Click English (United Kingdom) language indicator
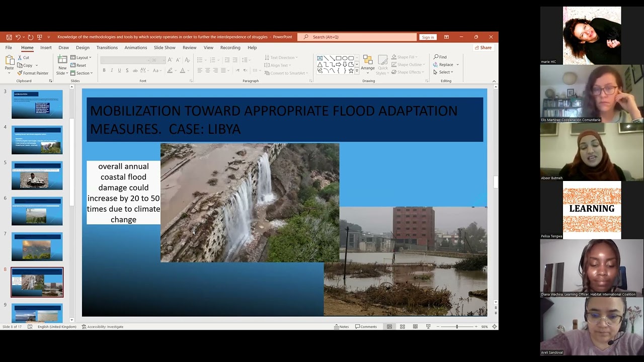The width and height of the screenshot is (644, 362). (57, 327)
